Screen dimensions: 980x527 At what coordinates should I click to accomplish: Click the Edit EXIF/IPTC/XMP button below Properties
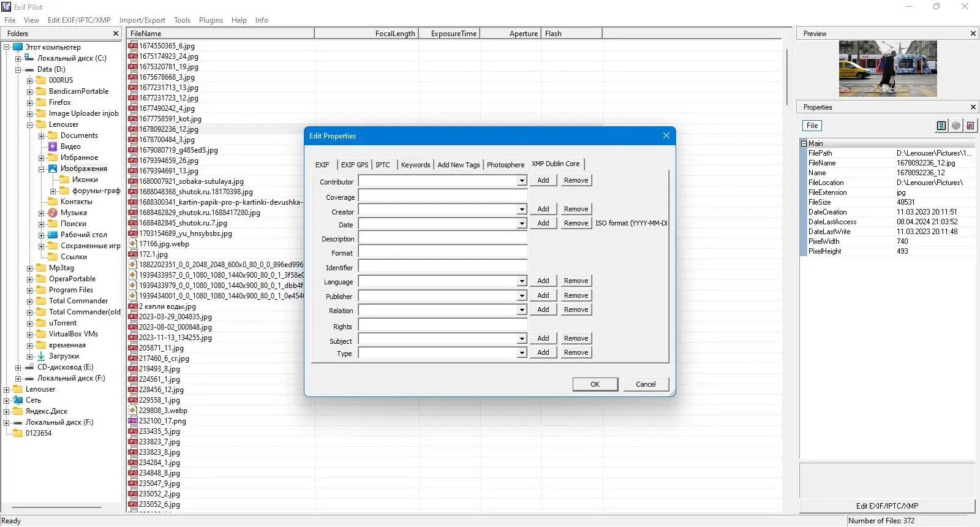[x=887, y=506]
